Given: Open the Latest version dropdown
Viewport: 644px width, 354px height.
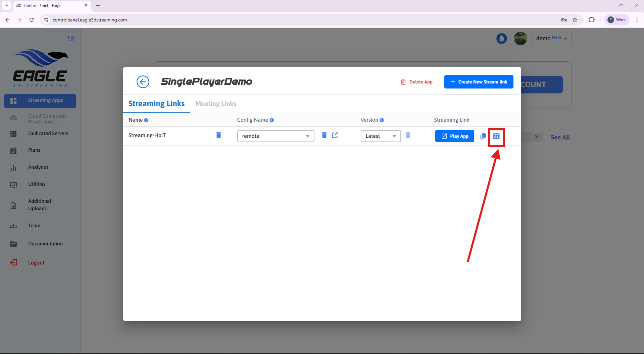Looking at the screenshot, I should coord(381,136).
